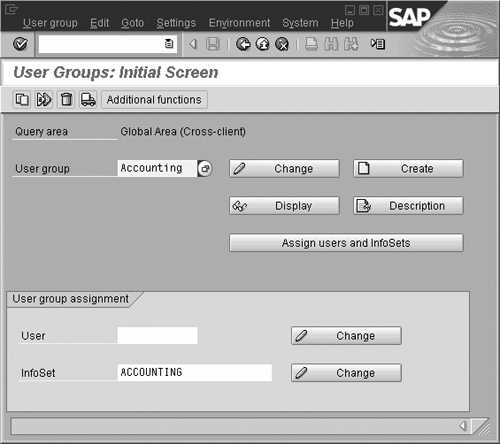Click the empty User input field

click(x=157, y=335)
